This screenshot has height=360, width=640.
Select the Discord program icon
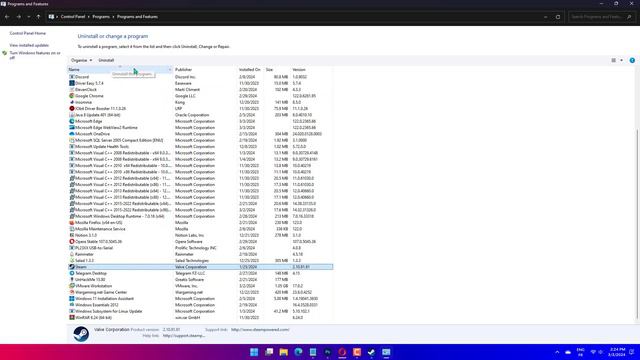[72, 77]
